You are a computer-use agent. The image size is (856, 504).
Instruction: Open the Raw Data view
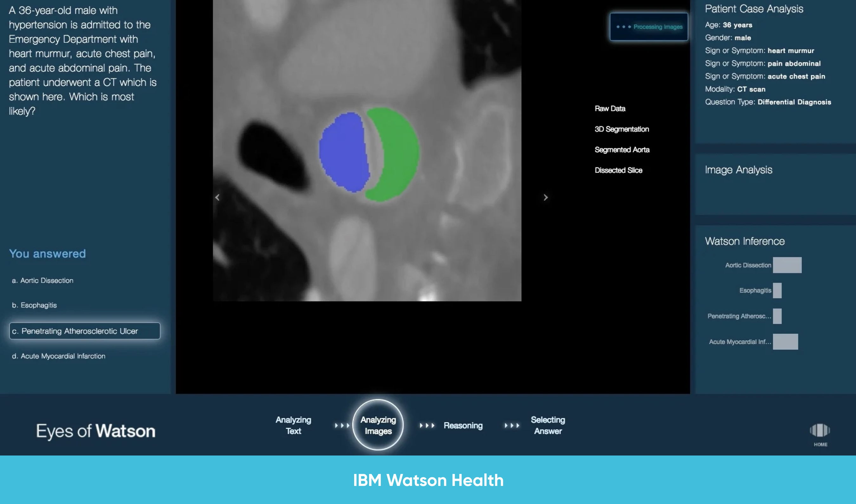pyautogui.click(x=610, y=109)
